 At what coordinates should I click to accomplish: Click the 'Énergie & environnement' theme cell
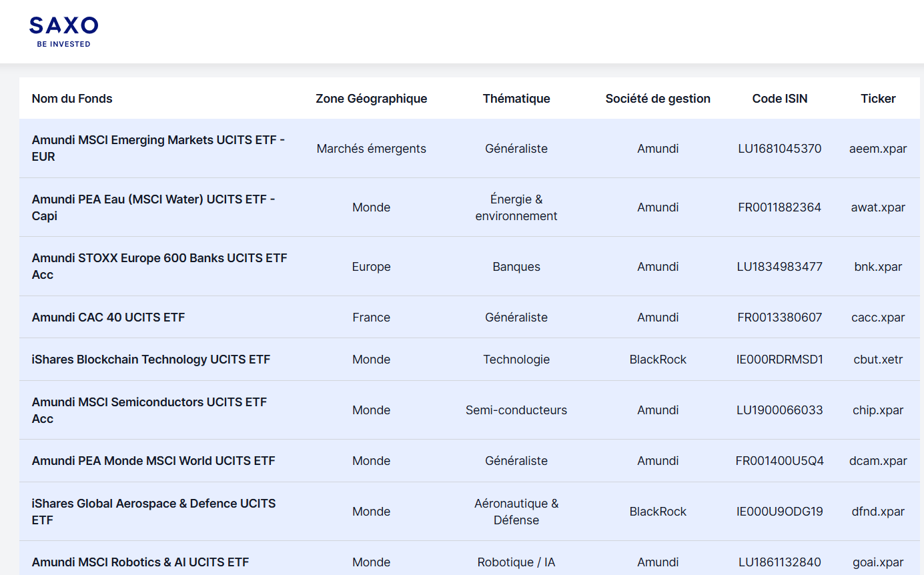click(x=516, y=207)
